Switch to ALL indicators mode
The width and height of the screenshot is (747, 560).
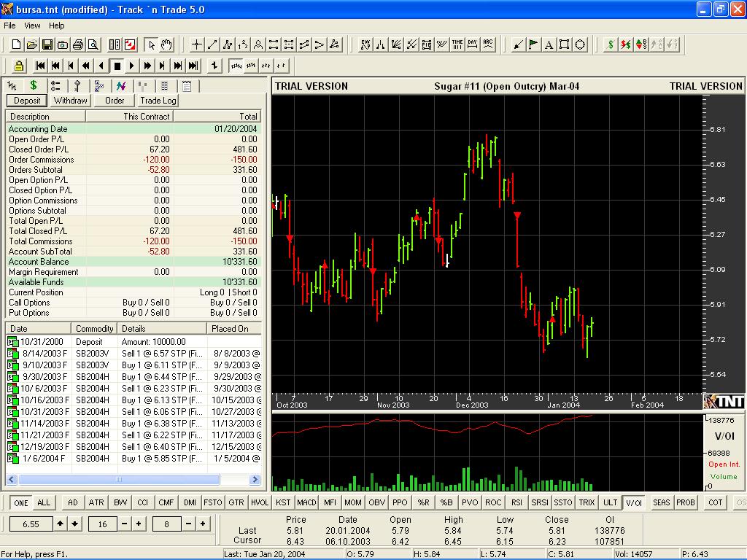point(44,502)
